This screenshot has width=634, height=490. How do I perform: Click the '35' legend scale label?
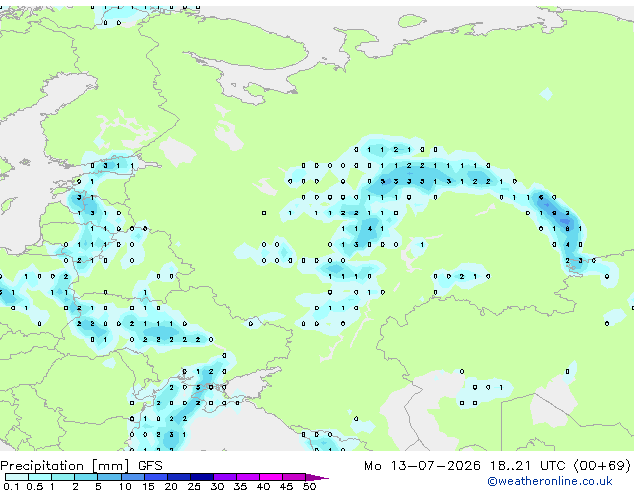click(240, 486)
